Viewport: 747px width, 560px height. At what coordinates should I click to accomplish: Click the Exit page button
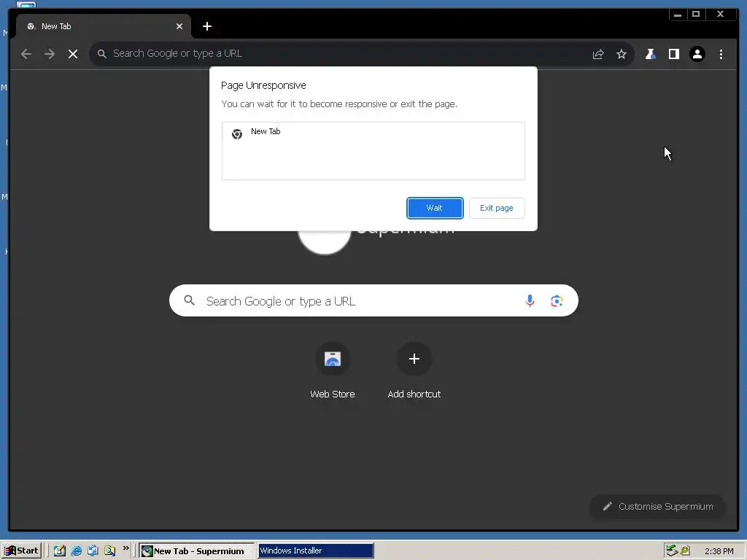(x=496, y=208)
